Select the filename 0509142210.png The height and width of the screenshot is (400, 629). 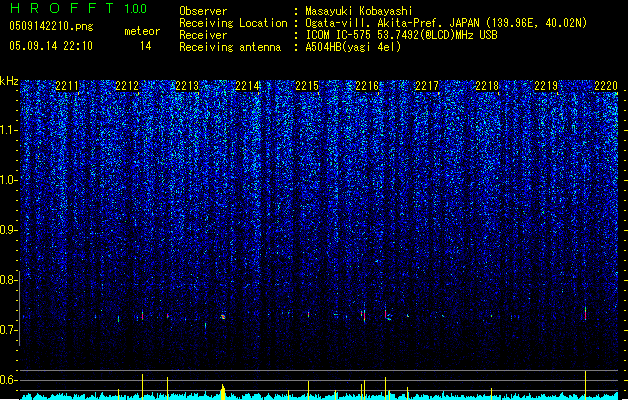[x=51, y=26]
